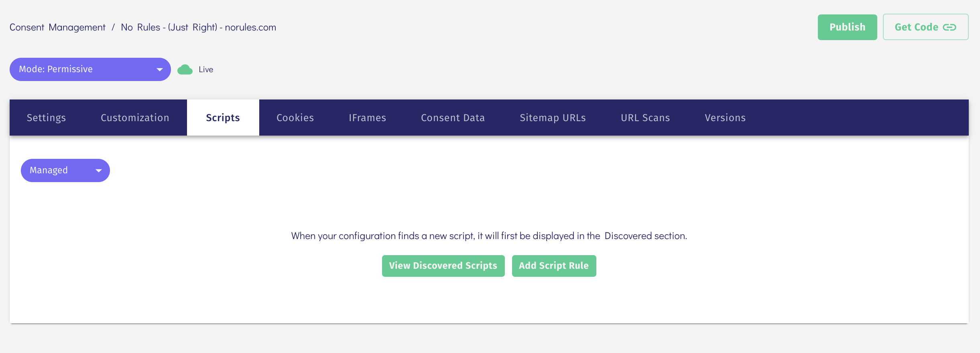
Task: Open the Customization tab
Action: (x=135, y=118)
